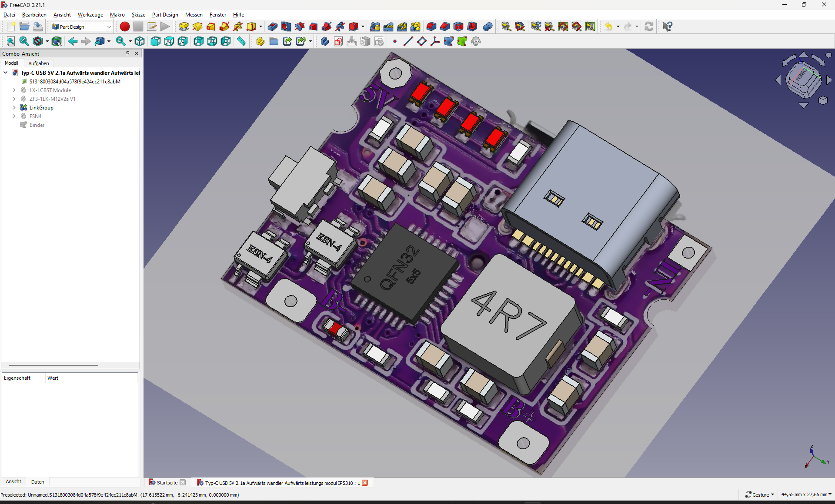Click the Hole tool icon
This screenshot has width=835, height=504.
tap(286, 27)
